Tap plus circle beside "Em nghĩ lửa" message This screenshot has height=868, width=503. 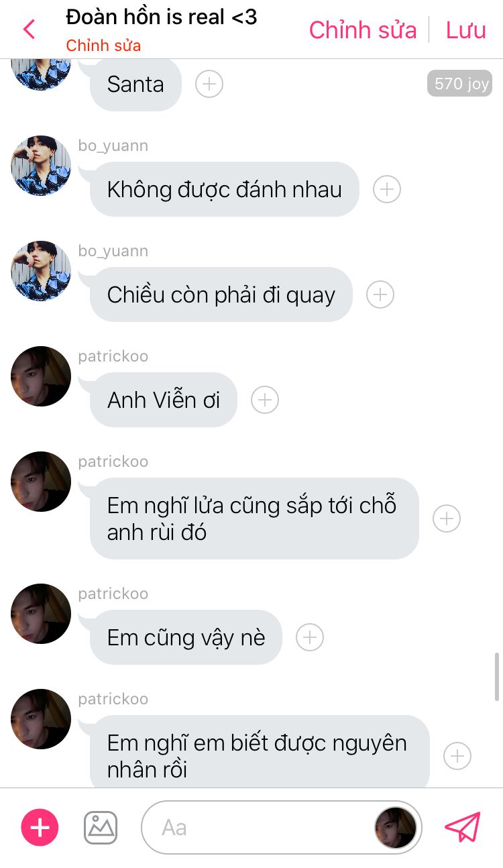click(447, 519)
